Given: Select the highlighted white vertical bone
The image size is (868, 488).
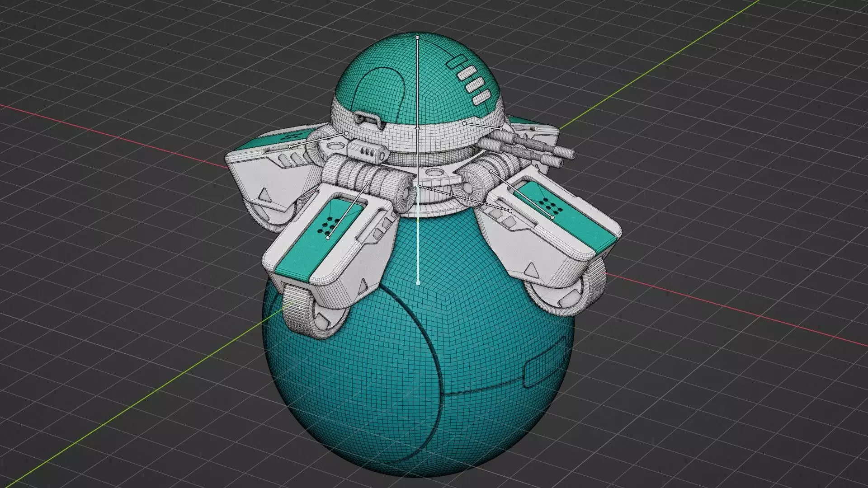Looking at the screenshot, I should 418,235.
